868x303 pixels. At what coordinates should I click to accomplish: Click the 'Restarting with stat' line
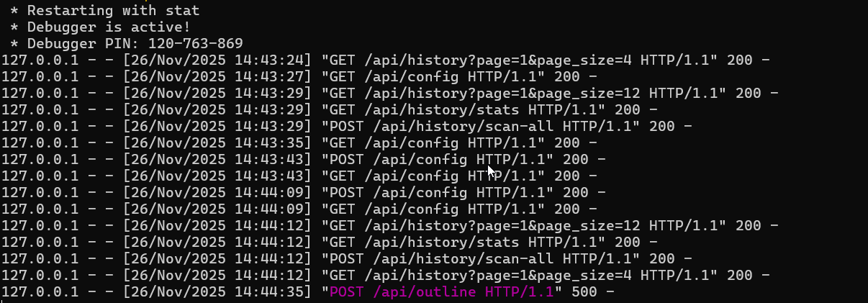point(105,10)
